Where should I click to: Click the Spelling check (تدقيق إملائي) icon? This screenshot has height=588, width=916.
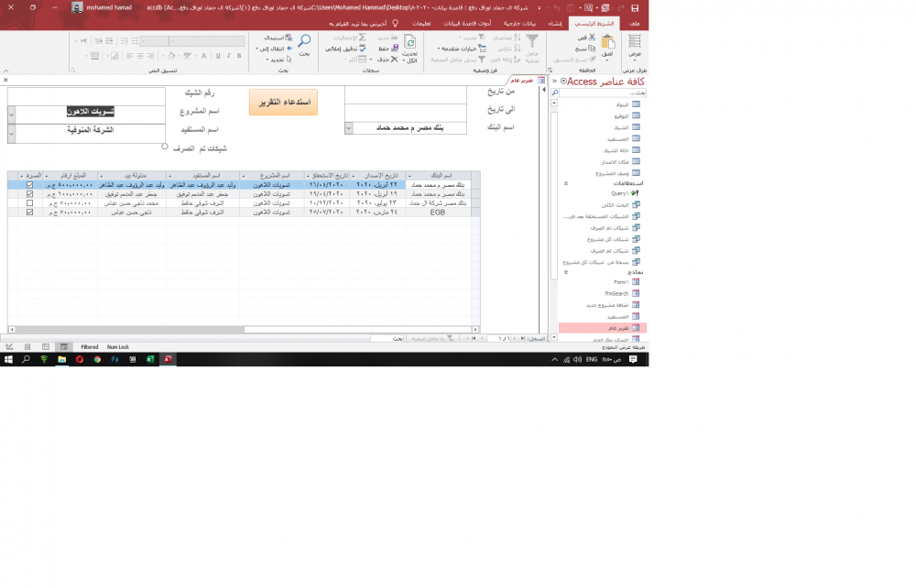point(362,49)
